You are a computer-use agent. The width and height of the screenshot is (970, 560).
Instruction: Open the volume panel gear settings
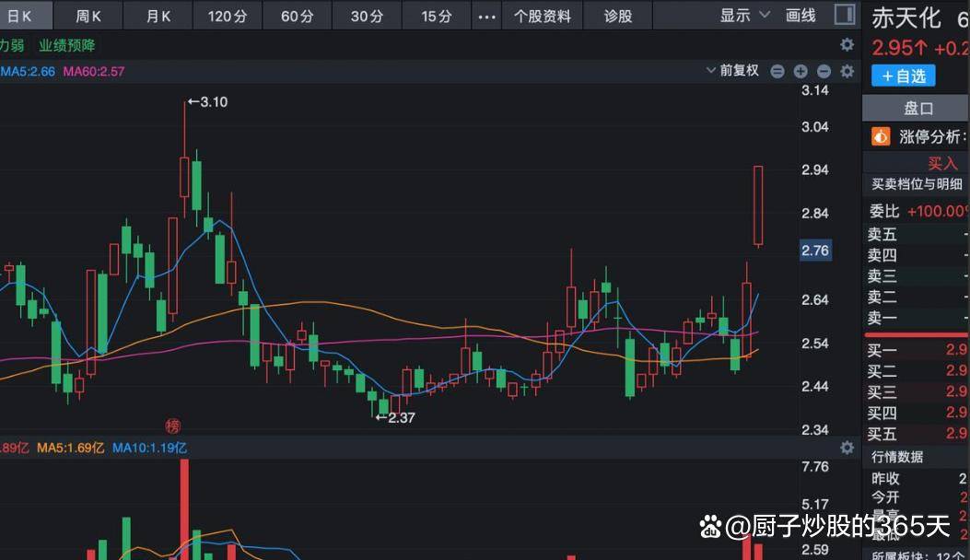(847, 448)
